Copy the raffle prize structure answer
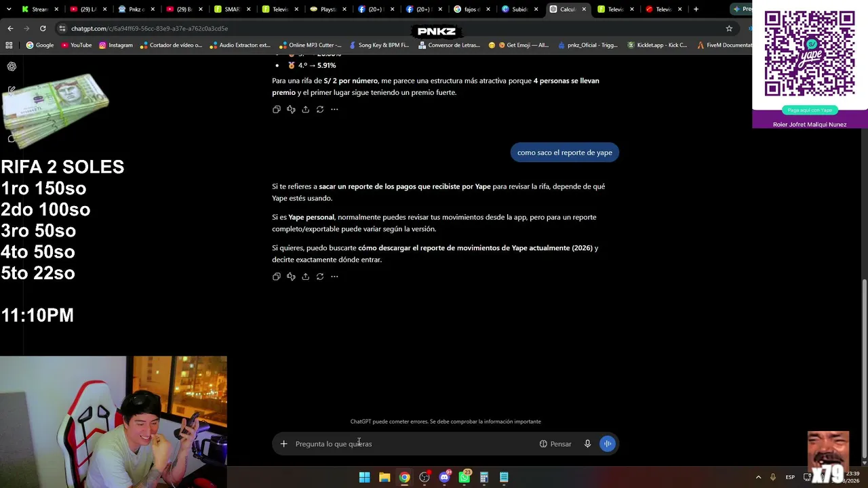This screenshot has width=868, height=488. [x=276, y=109]
